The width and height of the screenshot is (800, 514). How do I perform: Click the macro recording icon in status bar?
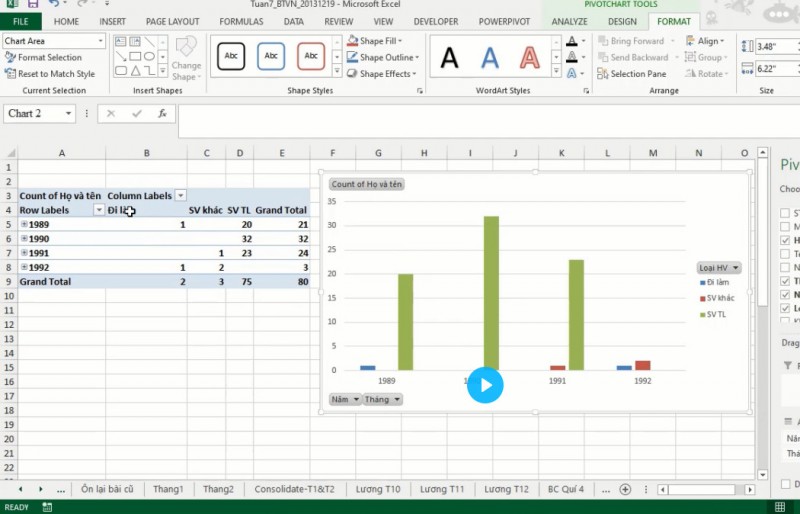click(47, 507)
